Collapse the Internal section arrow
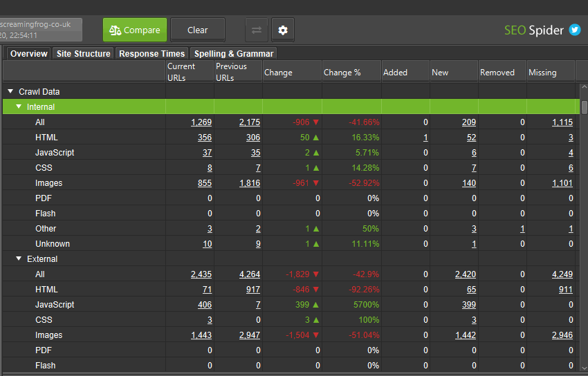Image resolution: width=588 pixels, height=376 pixels. point(19,107)
